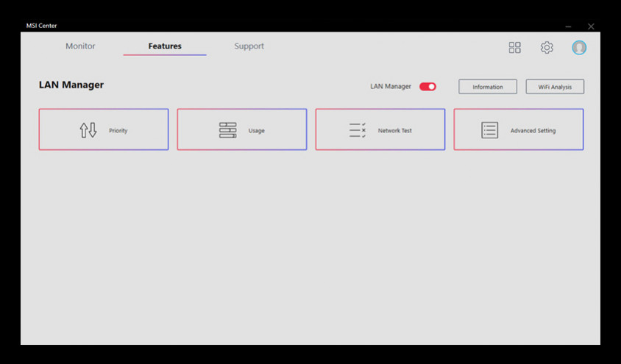Open the Information button
Image resolution: width=621 pixels, height=364 pixels.
(x=488, y=87)
